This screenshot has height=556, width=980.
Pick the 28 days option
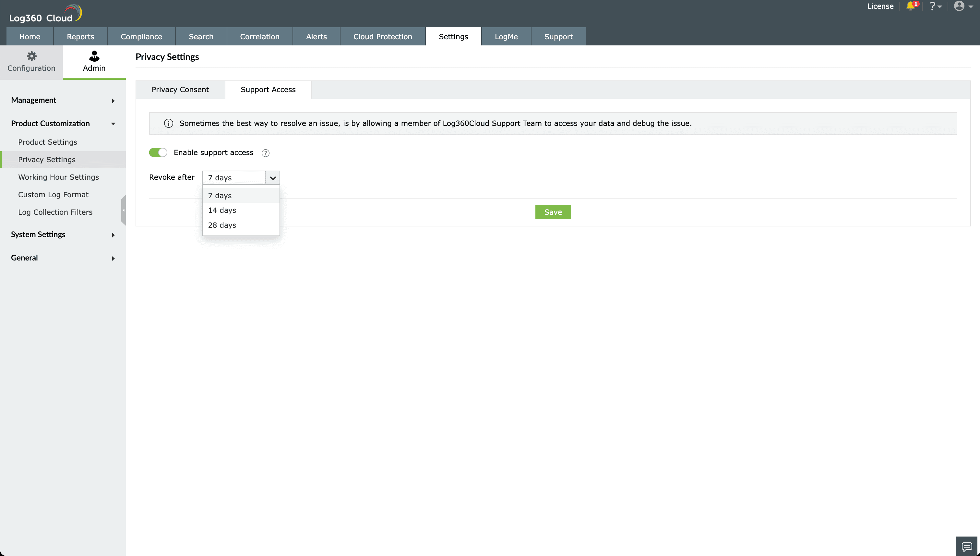pyautogui.click(x=222, y=225)
